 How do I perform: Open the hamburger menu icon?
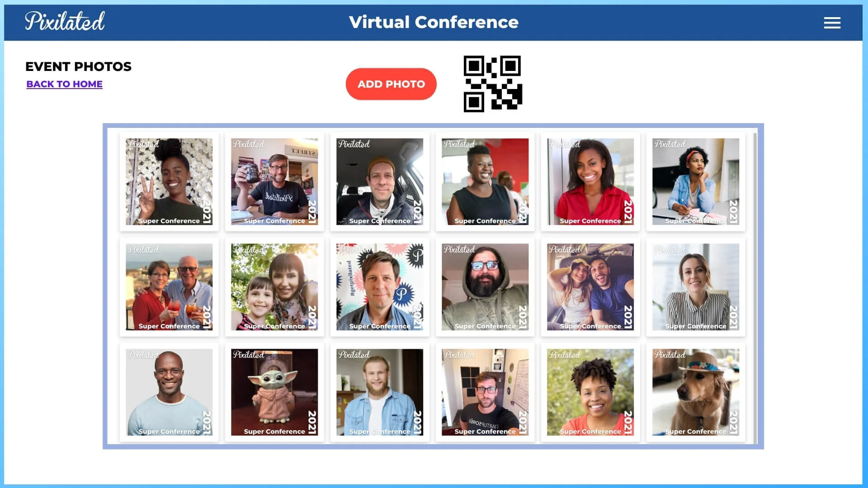tap(832, 23)
